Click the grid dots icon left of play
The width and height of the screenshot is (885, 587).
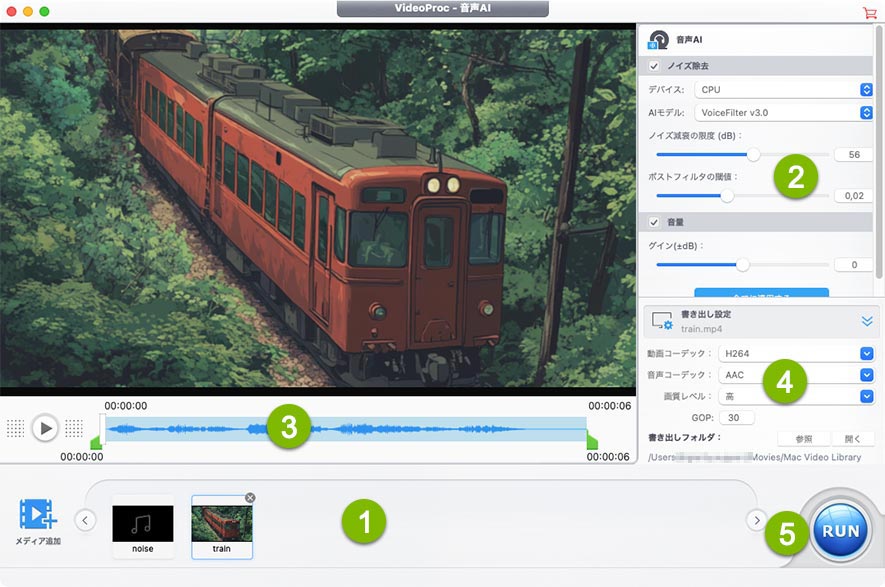[15, 428]
